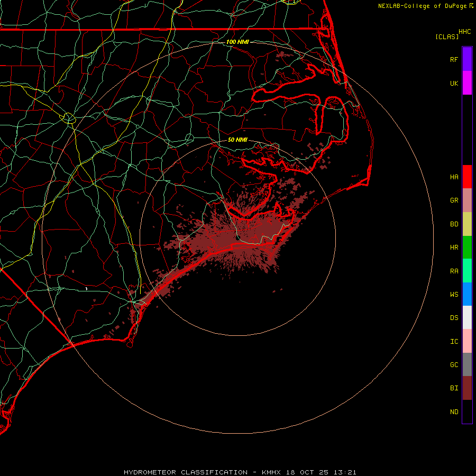Click the WS blue legend swatch
The width and height of the screenshot is (476, 476).
[467, 294]
